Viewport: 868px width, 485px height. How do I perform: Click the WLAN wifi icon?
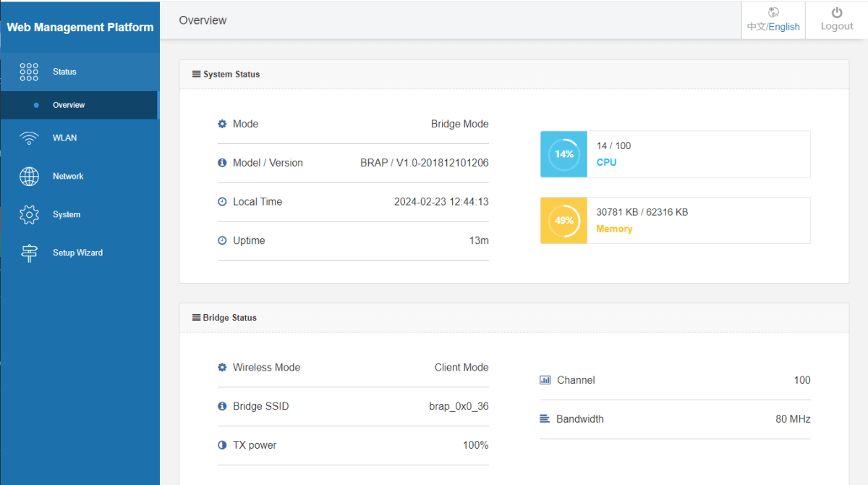click(29, 138)
